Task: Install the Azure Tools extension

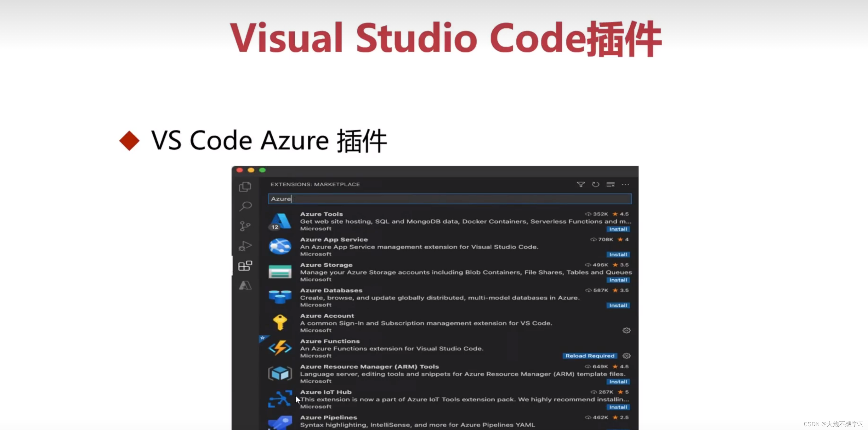Action: 618,229
